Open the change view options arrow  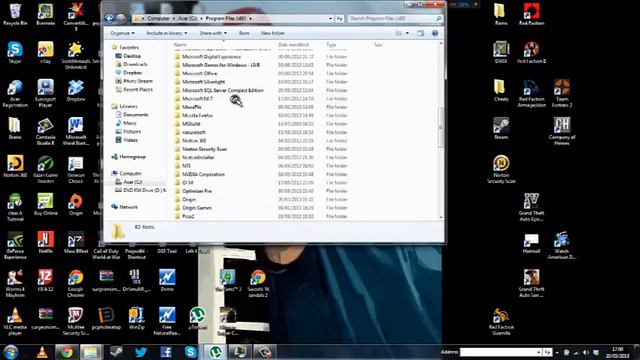pos(407,33)
